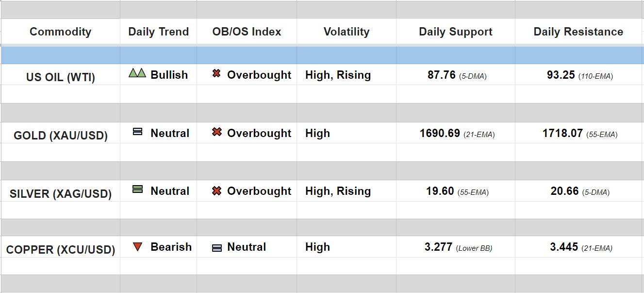Select the COPPER (XCU/USD) cell
The width and height of the screenshot is (644, 293).
[61, 250]
